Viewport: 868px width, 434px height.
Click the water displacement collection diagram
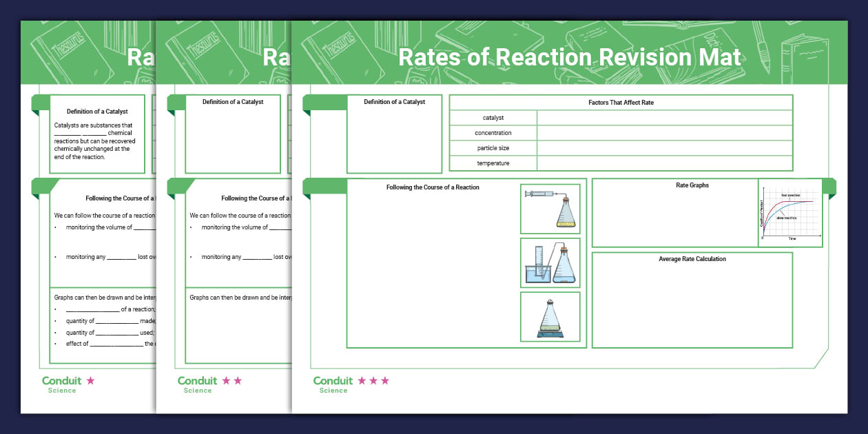pyautogui.click(x=550, y=262)
